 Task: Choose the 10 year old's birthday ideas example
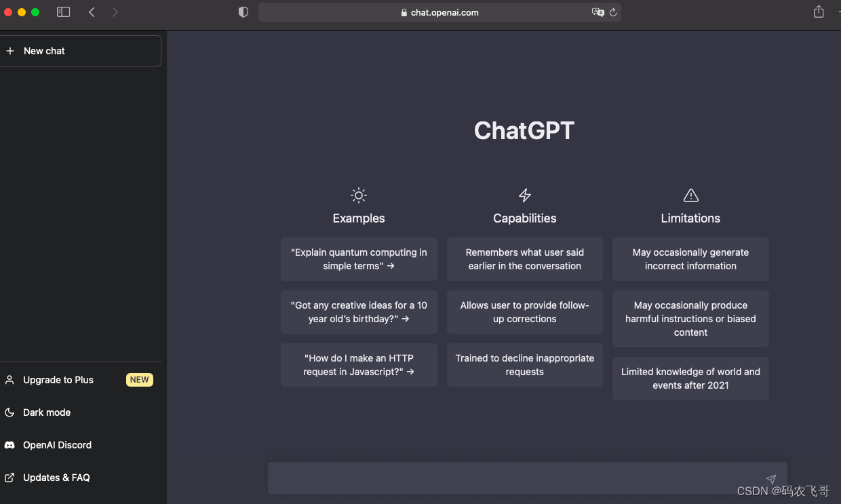[359, 312]
